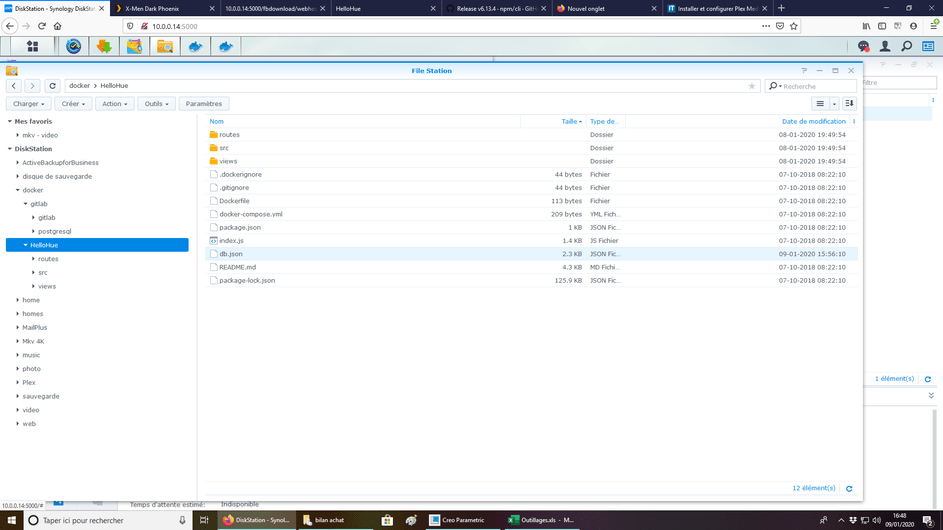Bookmark this page with the star icon
This screenshot has width=943, height=530.
tap(794, 26)
